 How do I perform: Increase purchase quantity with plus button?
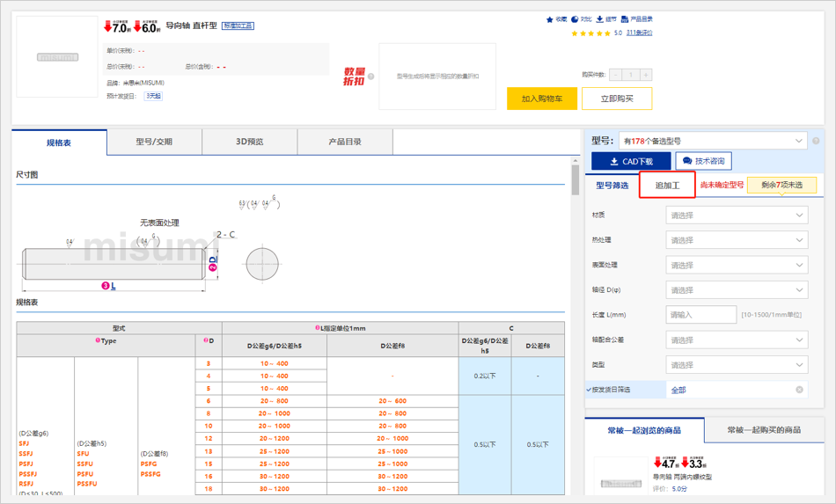point(646,75)
